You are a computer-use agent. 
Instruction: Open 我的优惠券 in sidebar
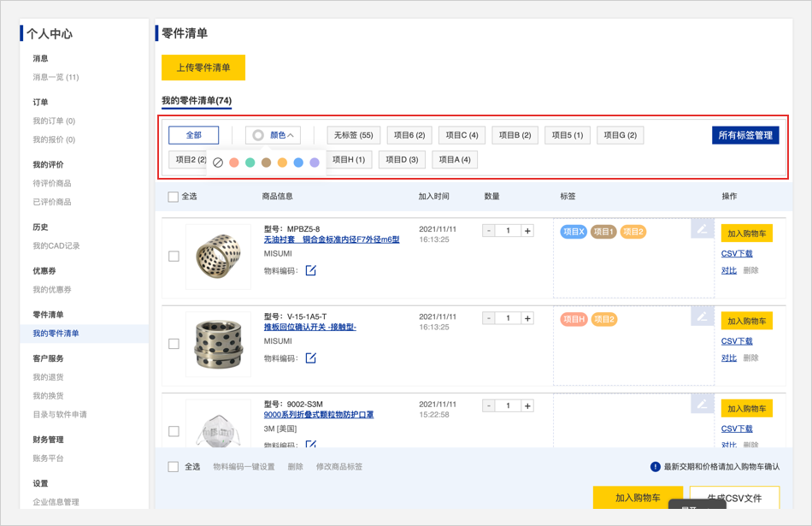pyautogui.click(x=52, y=290)
